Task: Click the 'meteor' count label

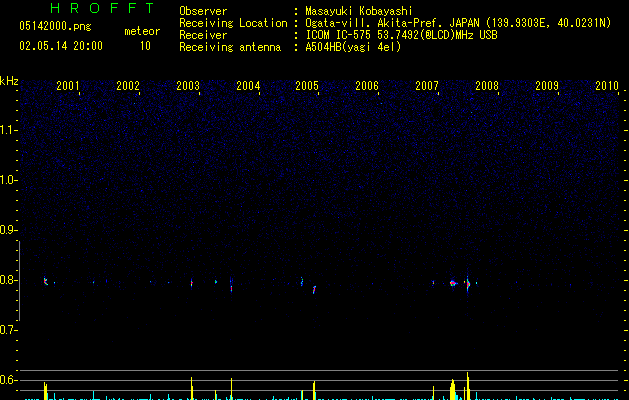Action: (x=142, y=31)
